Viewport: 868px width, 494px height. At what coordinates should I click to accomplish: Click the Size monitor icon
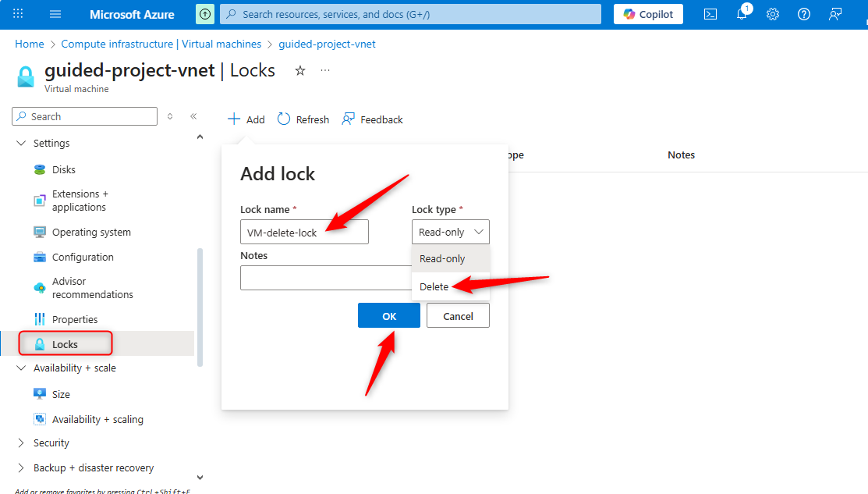pyautogui.click(x=39, y=394)
